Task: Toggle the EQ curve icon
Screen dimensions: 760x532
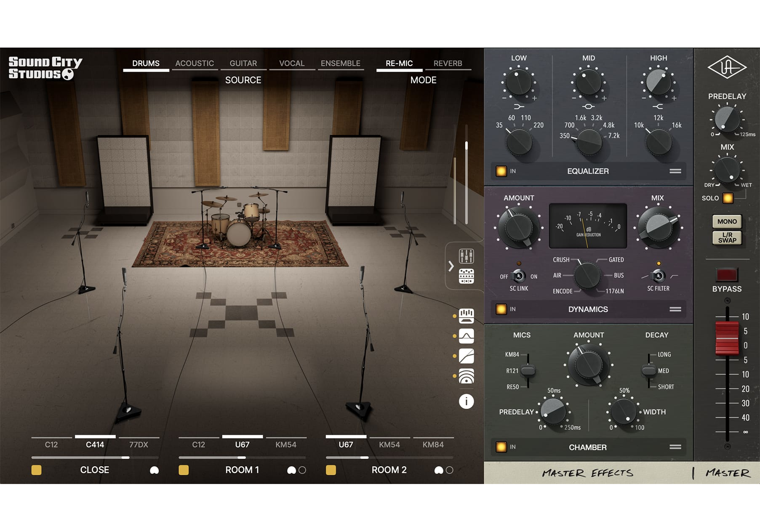Action: tap(466, 336)
